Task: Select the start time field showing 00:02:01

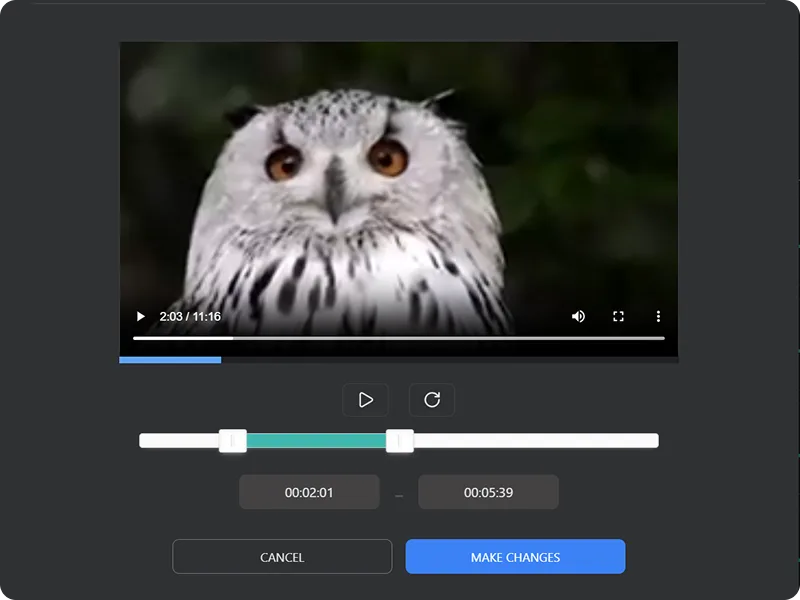Action: pos(308,491)
